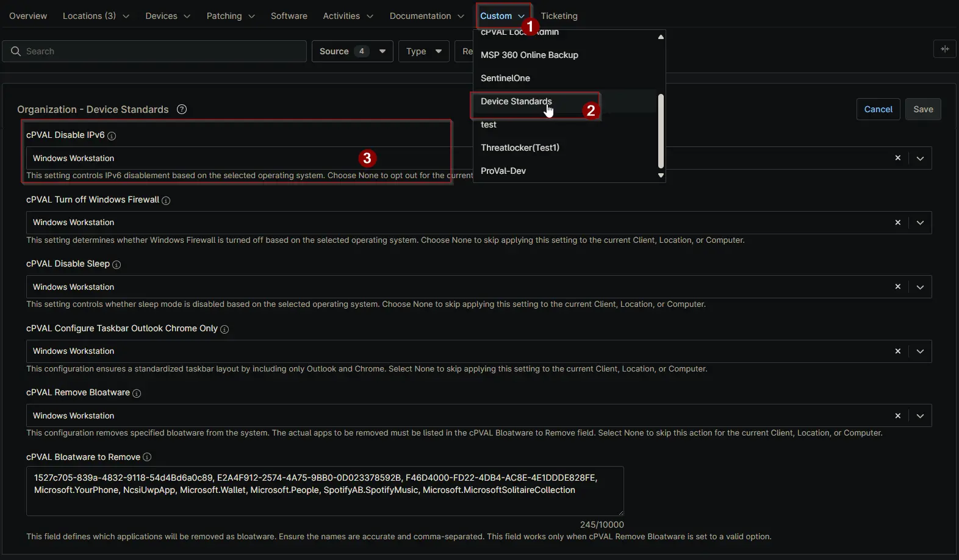Choose MSP 360 Online Backup menu entry
Viewport: 959px width, 560px height.
tap(529, 55)
